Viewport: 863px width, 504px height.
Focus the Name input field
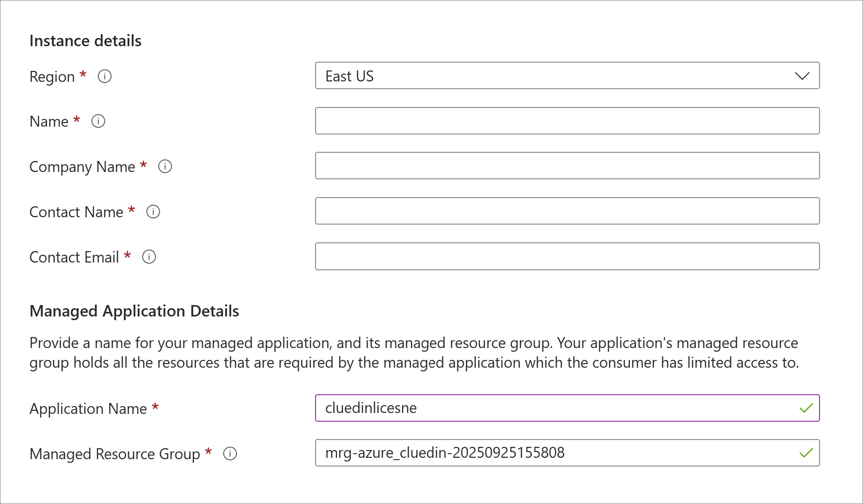(x=567, y=121)
